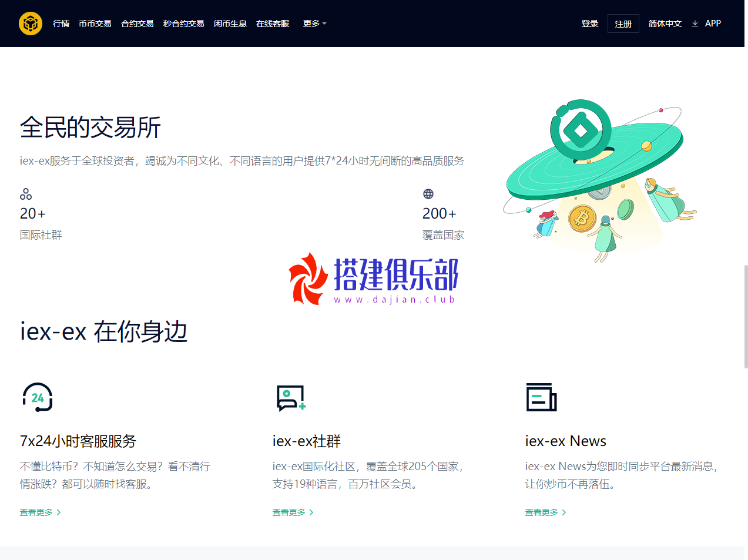Click the 覆盖国家 label
This screenshot has width=748, height=560.
coord(444,235)
